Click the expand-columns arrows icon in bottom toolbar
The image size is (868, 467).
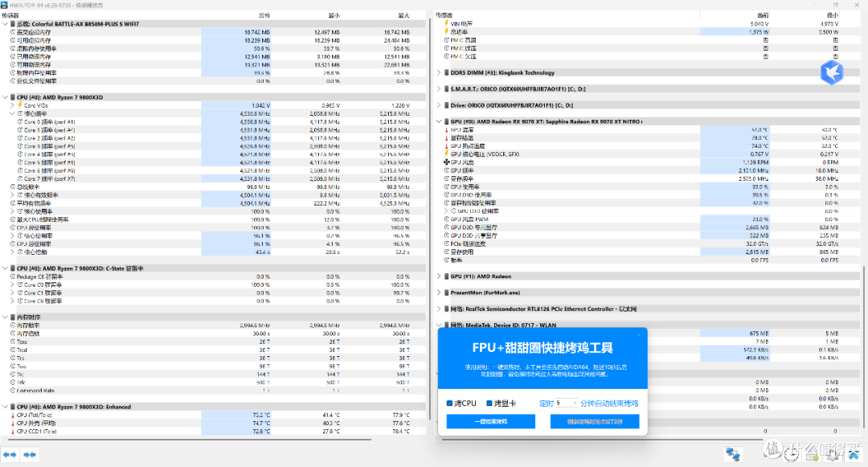click(10, 454)
